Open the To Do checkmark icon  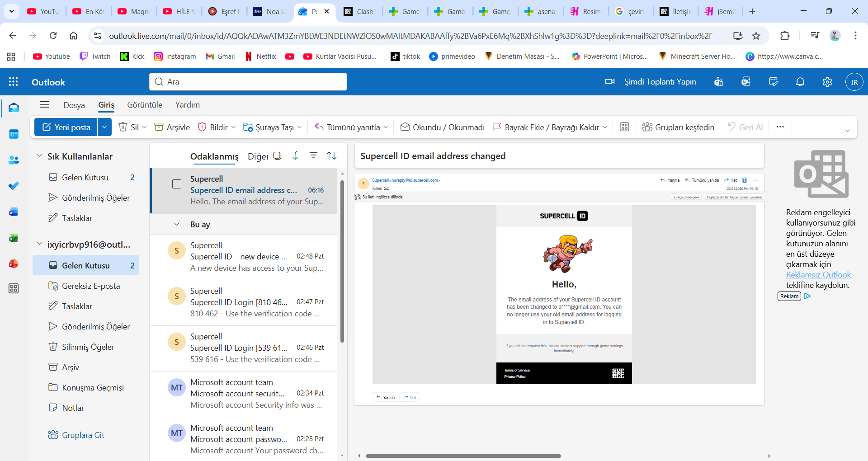click(14, 186)
